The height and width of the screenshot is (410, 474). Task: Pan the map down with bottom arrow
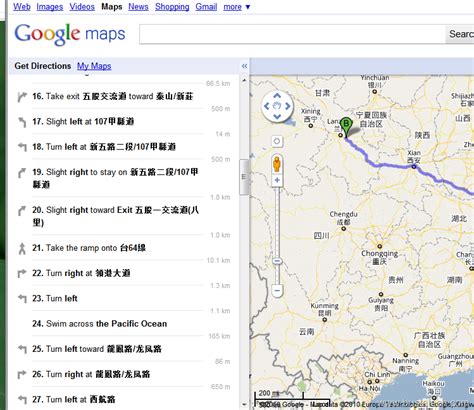[x=277, y=116]
